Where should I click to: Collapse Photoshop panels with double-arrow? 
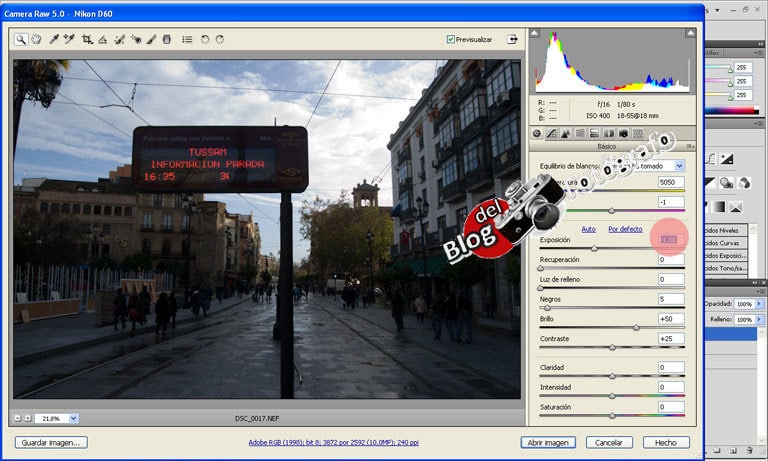(x=761, y=44)
